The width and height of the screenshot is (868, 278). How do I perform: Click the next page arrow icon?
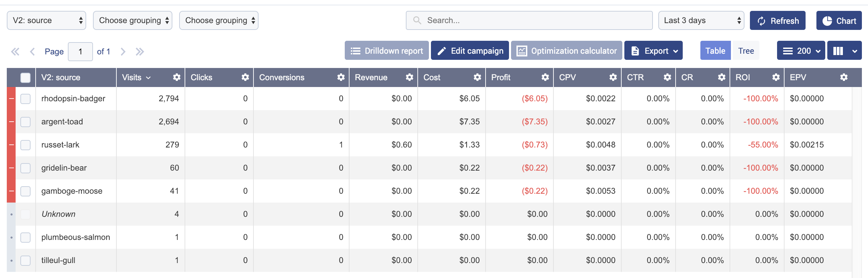pyautogui.click(x=123, y=52)
